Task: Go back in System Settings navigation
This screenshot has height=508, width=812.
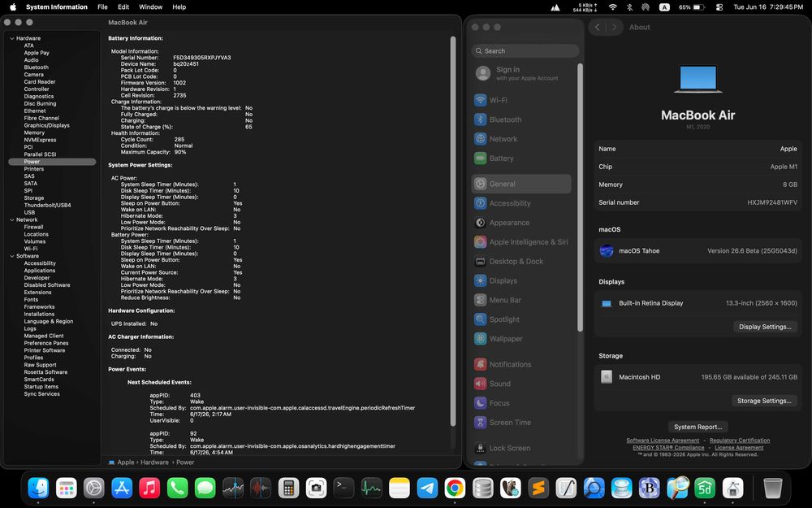Action: [597, 27]
